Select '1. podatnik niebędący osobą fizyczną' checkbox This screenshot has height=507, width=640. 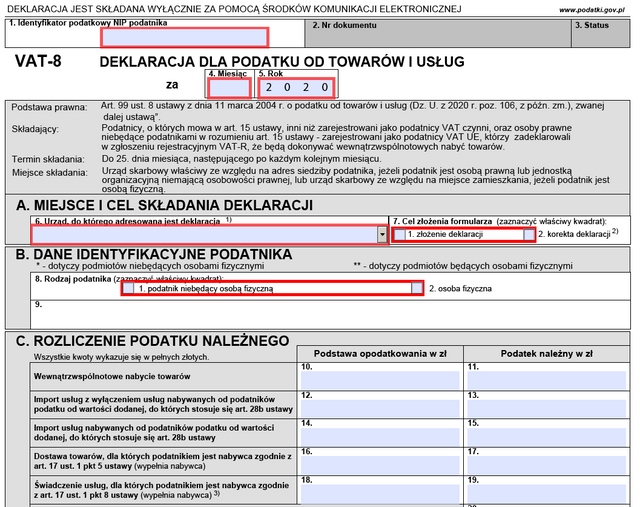pos(129,288)
